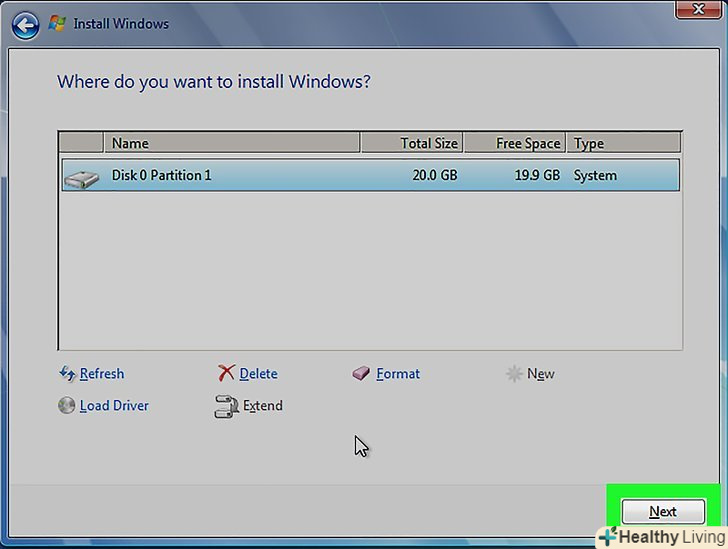The image size is (728, 549).
Task: Click the 20.0 GB total size value
Action: pyautogui.click(x=435, y=175)
